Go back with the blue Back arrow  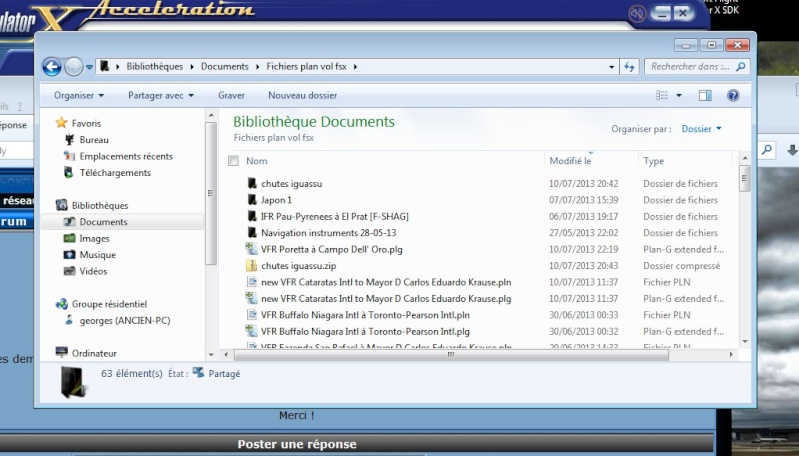click(x=51, y=67)
